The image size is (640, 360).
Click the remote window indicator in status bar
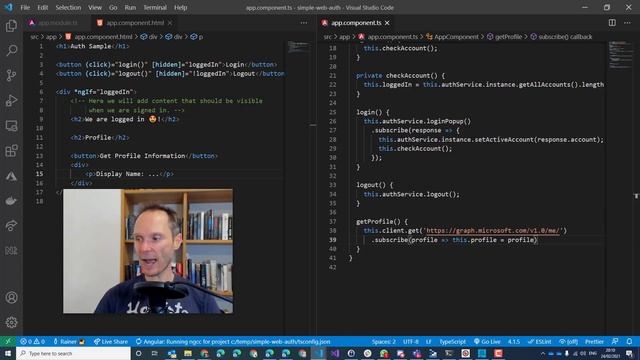point(8,342)
